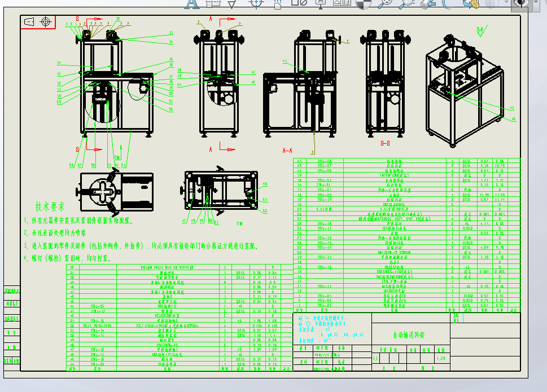Select technical requirement note line 1
Image resolution: width=547 pixels, height=392 pixels.
78,221
